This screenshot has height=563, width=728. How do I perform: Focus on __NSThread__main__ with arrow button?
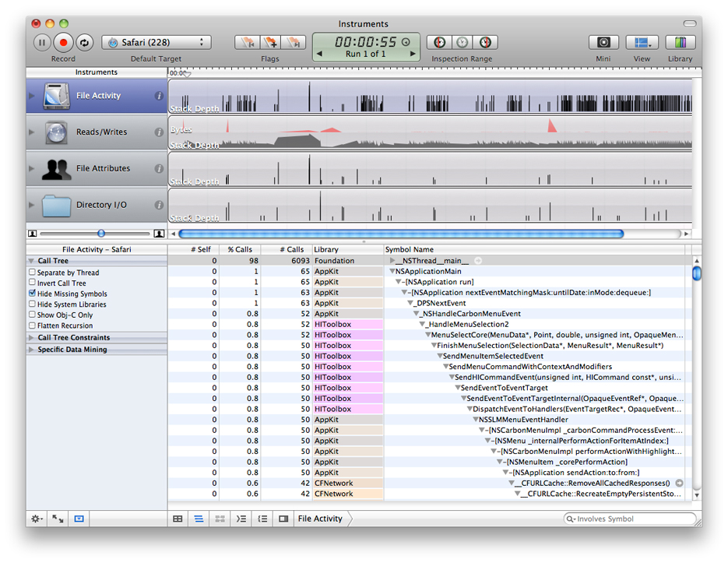tap(478, 261)
